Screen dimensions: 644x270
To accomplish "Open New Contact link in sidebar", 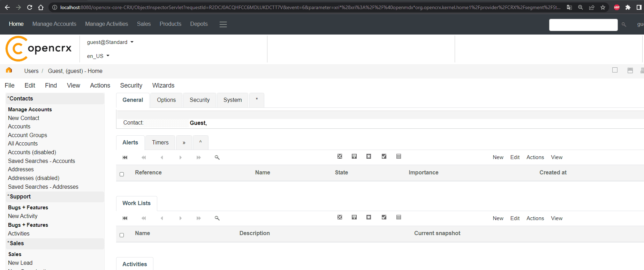I will (24, 118).
